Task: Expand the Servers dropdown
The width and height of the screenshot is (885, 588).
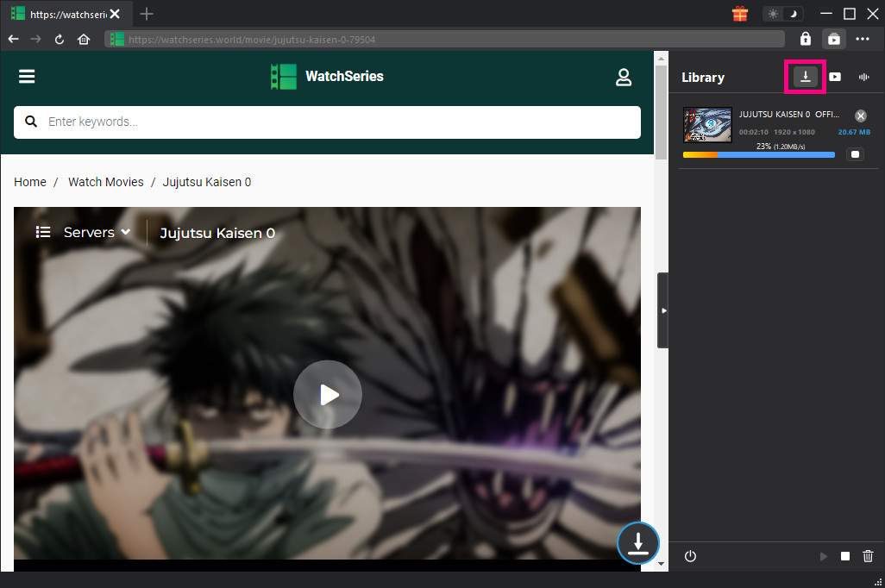Action: (97, 232)
